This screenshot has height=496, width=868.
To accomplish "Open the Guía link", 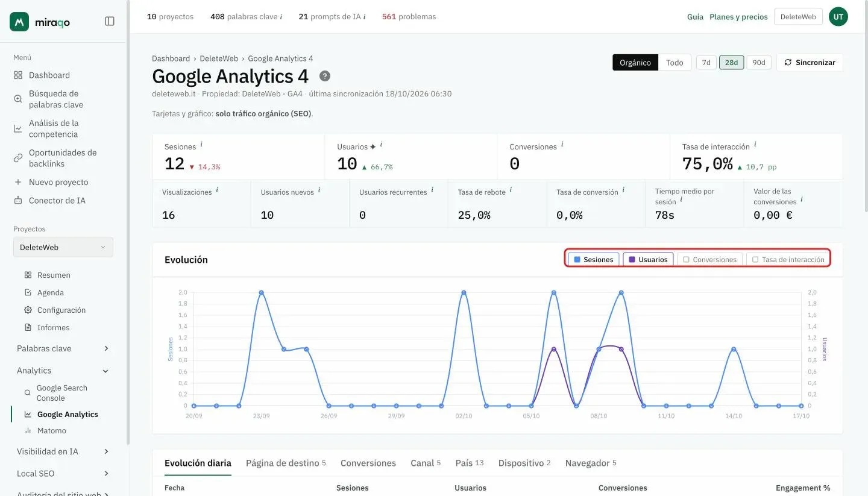I will (695, 17).
